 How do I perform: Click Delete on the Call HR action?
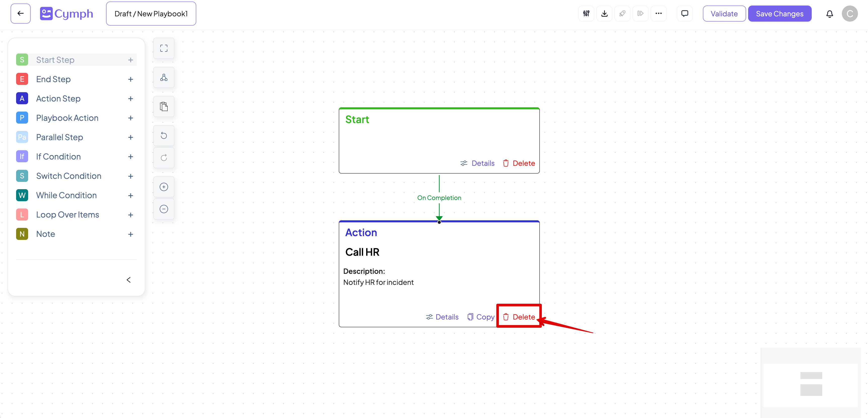(519, 317)
